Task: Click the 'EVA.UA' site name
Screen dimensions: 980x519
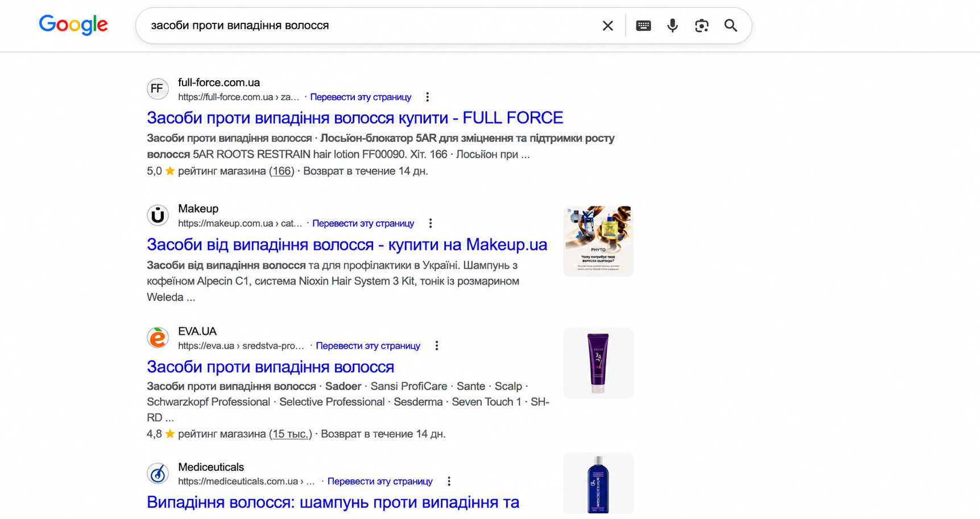Action: [197, 331]
